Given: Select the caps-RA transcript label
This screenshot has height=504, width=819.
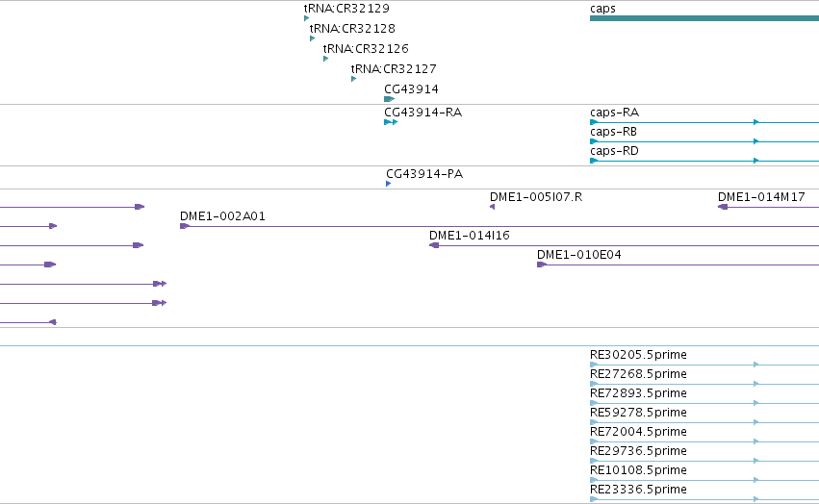Looking at the screenshot, I should click(x=614, y=113).
